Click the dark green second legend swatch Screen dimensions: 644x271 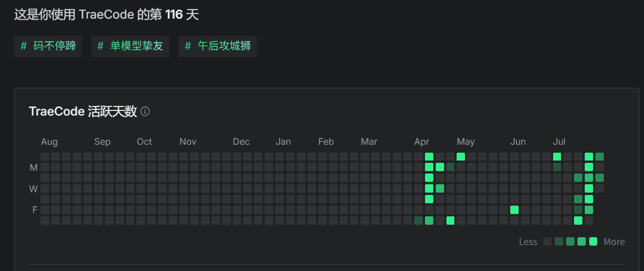tap(559, 242)
